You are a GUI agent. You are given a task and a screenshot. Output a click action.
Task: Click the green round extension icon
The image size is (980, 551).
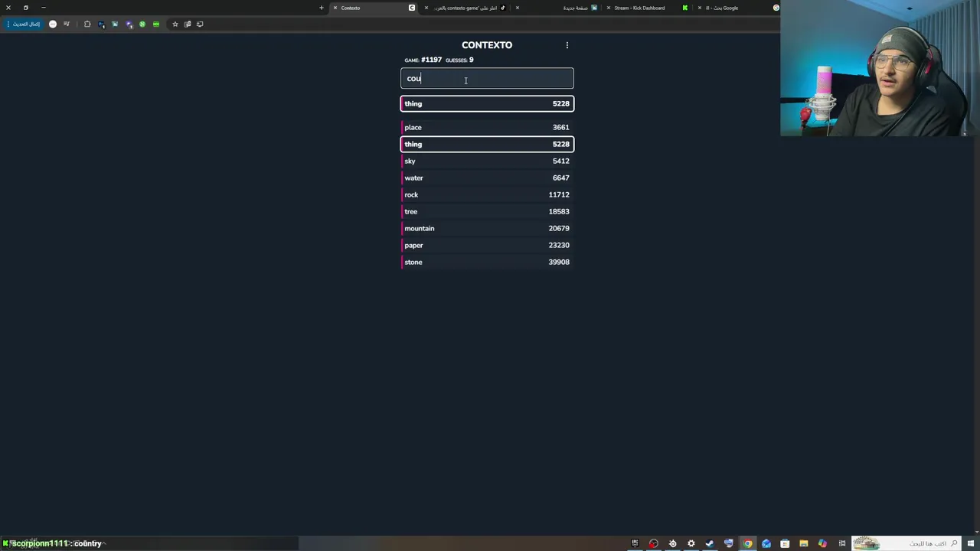(x=142, y=24)
